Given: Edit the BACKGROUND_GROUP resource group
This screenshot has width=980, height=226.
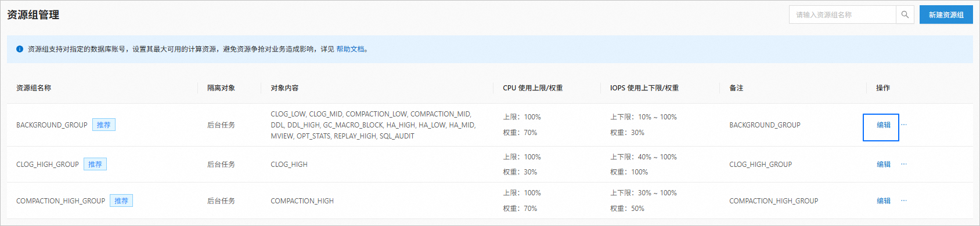Looking at the screenshot, I should tap(884, 125).
